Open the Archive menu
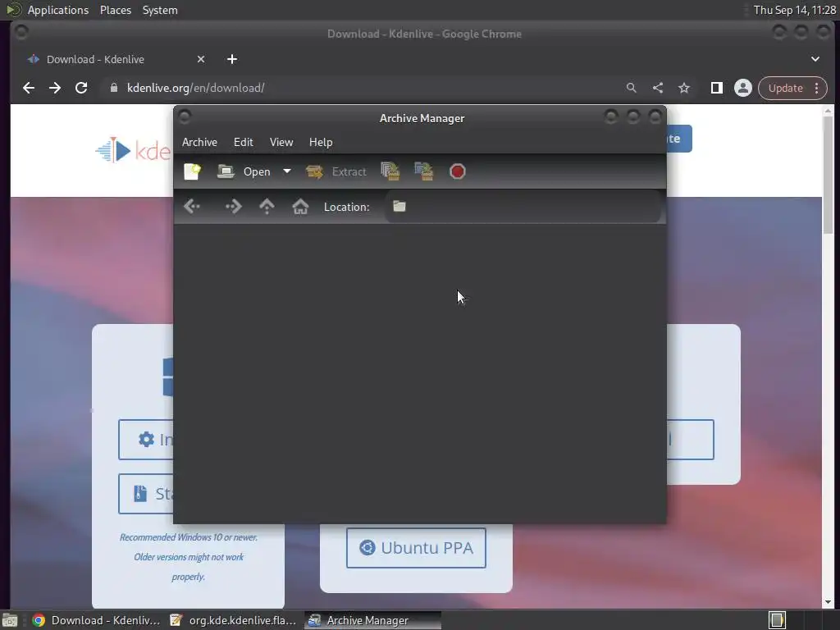The height and width of the screenshot is (630, 840). tap(199, 142)
